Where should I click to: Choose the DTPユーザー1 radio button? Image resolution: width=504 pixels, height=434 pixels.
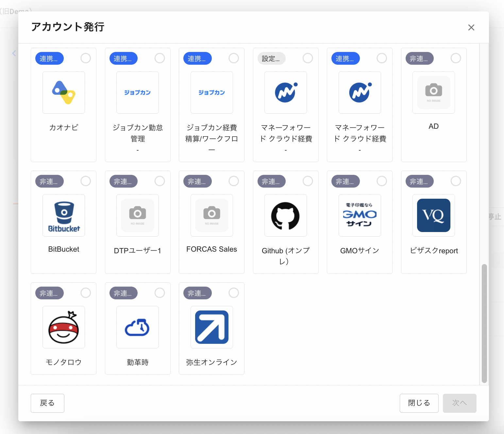tap(160, 181)
